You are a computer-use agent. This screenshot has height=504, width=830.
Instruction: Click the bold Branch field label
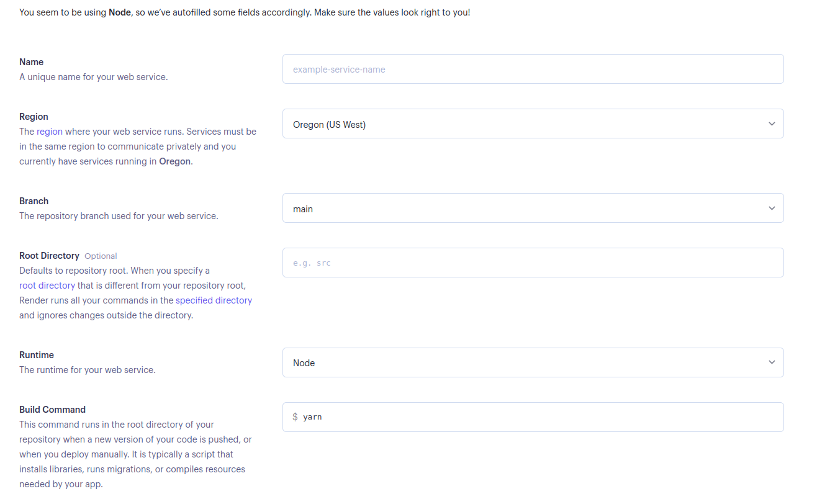click(x=34, y=201)
